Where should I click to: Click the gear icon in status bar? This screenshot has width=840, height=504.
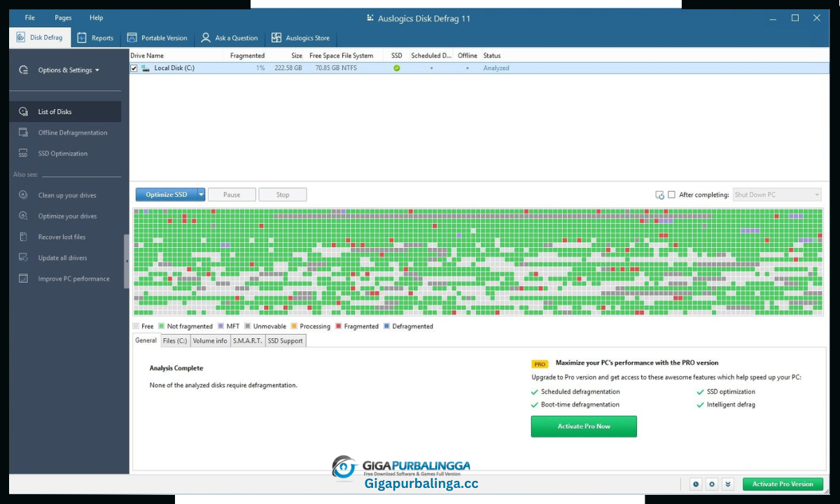pos(712,484)
